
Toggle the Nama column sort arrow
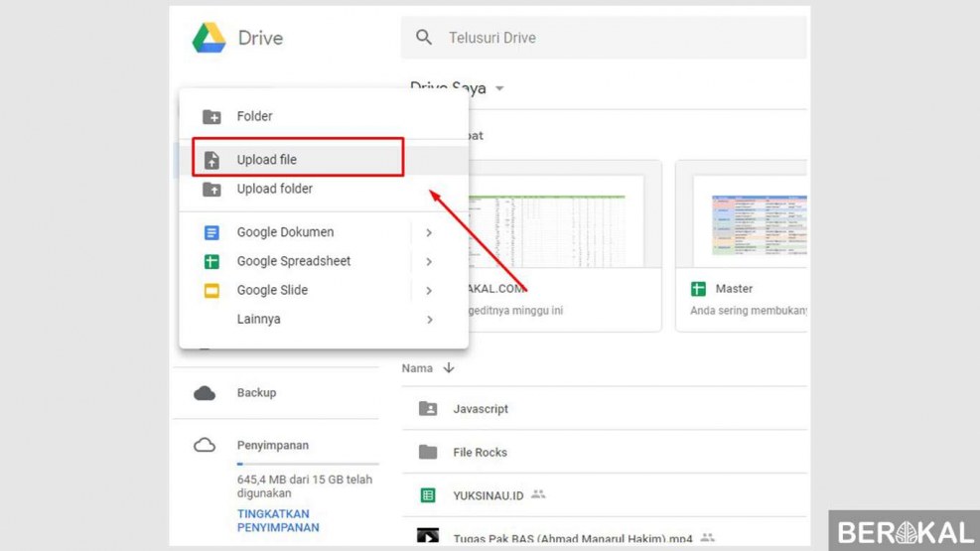[449, 368]
